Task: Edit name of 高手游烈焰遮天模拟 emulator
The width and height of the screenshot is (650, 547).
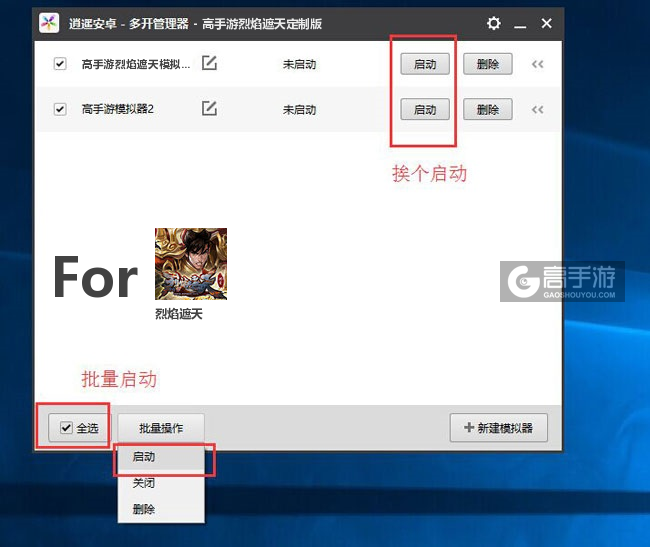Action: (209, 63)
